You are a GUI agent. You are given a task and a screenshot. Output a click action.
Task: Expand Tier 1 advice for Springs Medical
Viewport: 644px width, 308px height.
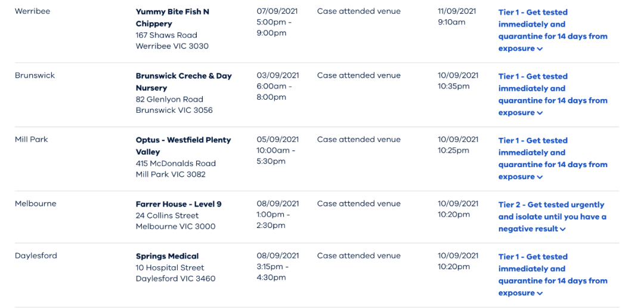click(x=553, y=275)
